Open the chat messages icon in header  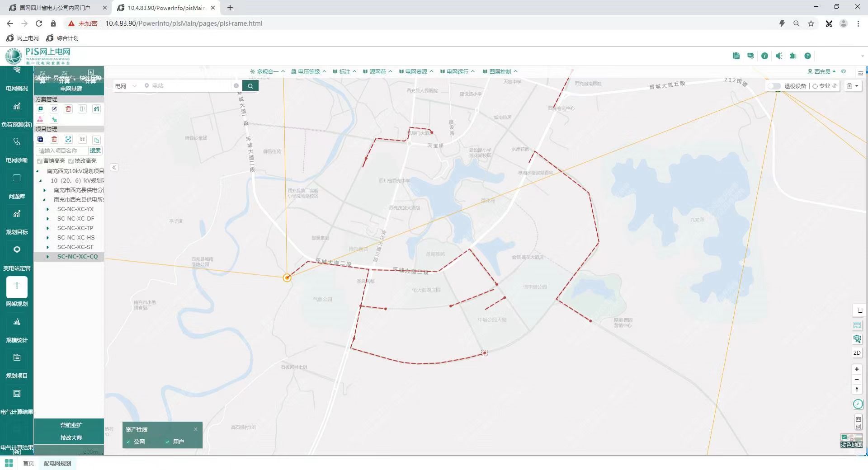tap(750, 56)
